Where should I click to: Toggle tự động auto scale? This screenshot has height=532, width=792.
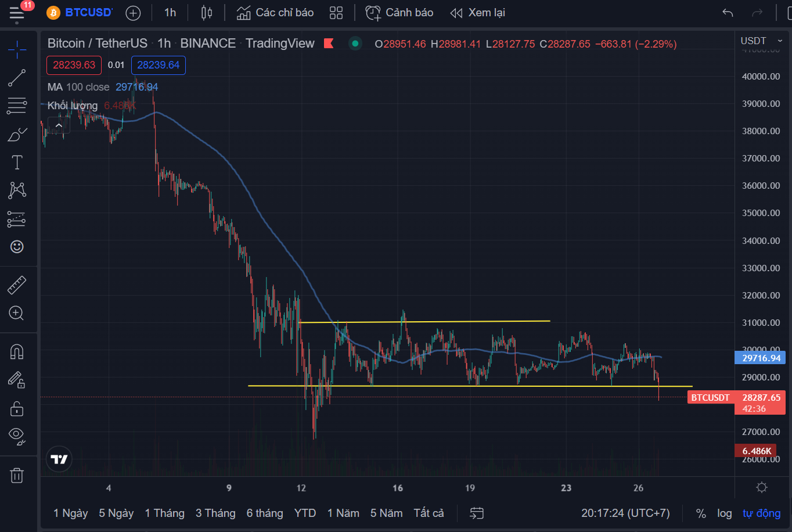(x=761, y=513)
